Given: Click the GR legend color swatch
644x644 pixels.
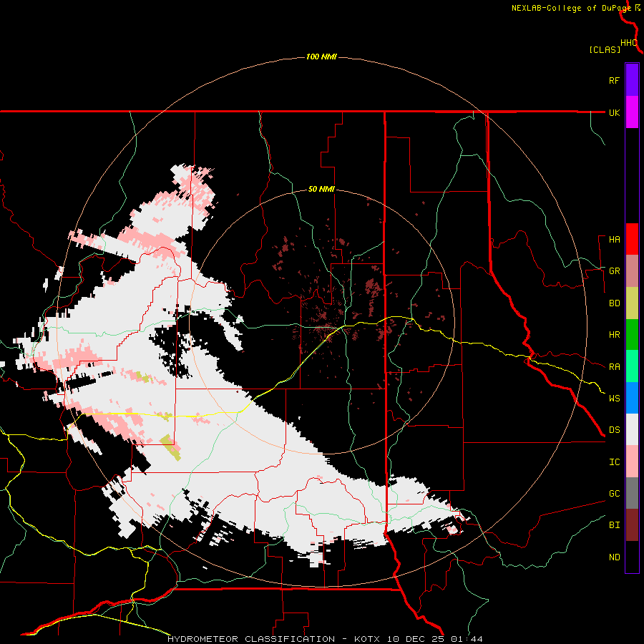Looking at the screenshot, I should [632, 271].
